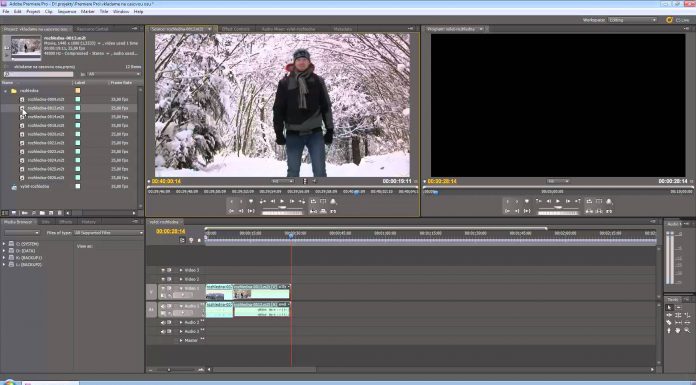Select the Rate Stretch tool

(687, 315)
